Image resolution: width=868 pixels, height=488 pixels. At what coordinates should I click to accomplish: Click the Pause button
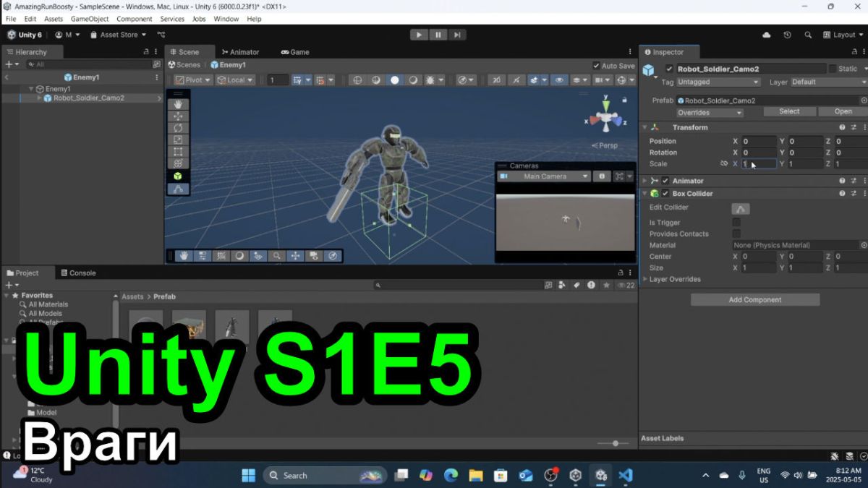438,35
